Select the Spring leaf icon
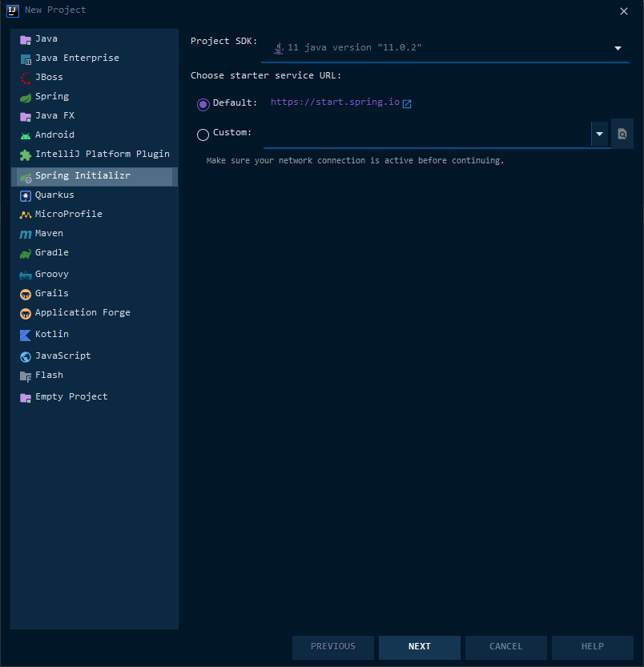Viewport: 644px width, 667px height. [26, 97]
